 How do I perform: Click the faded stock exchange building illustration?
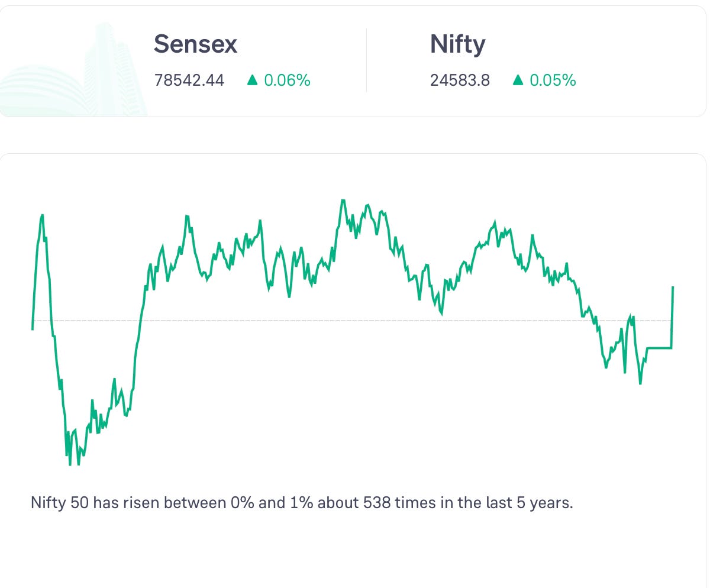(74, 71)
